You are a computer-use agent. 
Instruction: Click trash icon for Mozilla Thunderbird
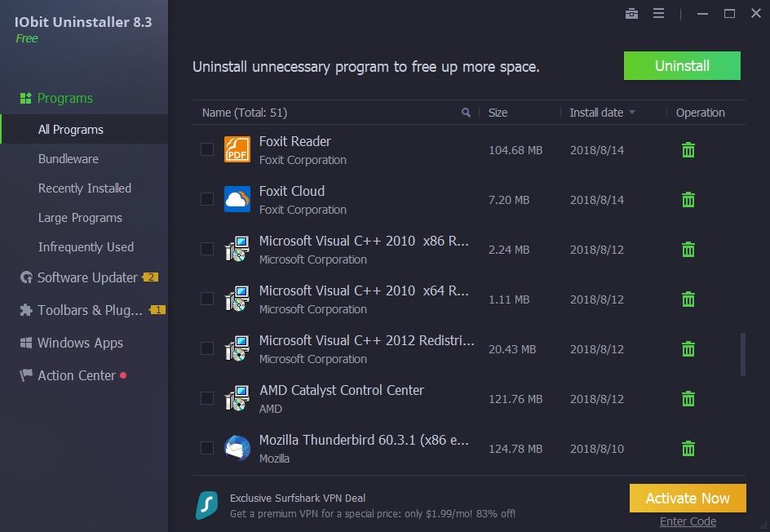(688, 448)
